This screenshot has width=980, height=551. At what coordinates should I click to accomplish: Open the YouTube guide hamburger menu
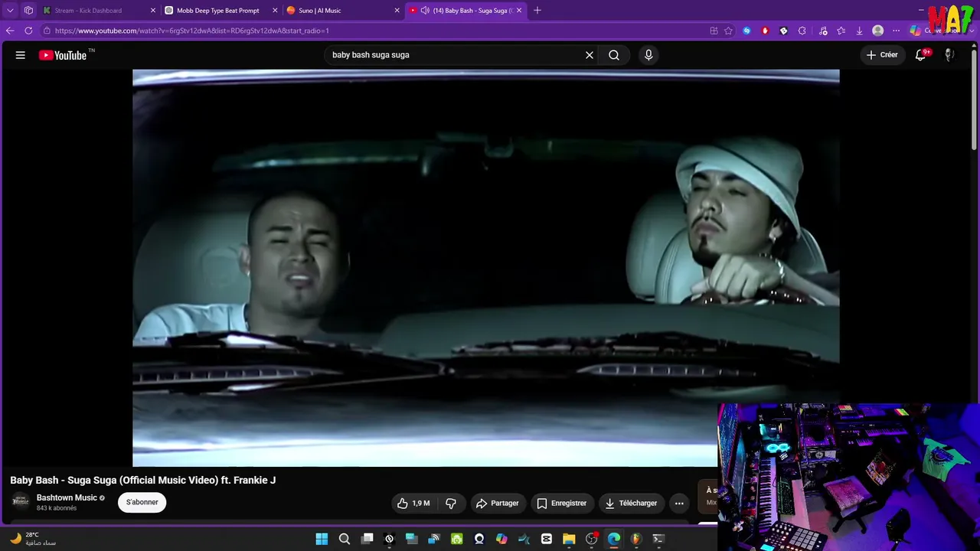coord(21,55)
